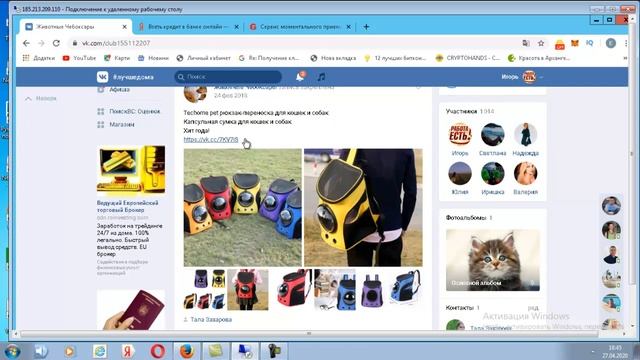Image resolution: width=640 pixels, height=360 pixels.
Task: Open member Юлия's avatar
Action: (x=460, y=173)
